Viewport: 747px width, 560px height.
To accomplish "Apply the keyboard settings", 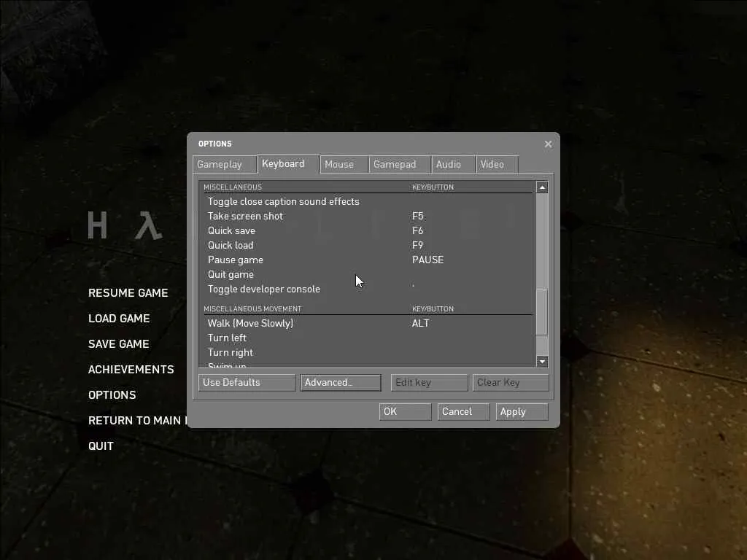I will [x=522, y=411].
